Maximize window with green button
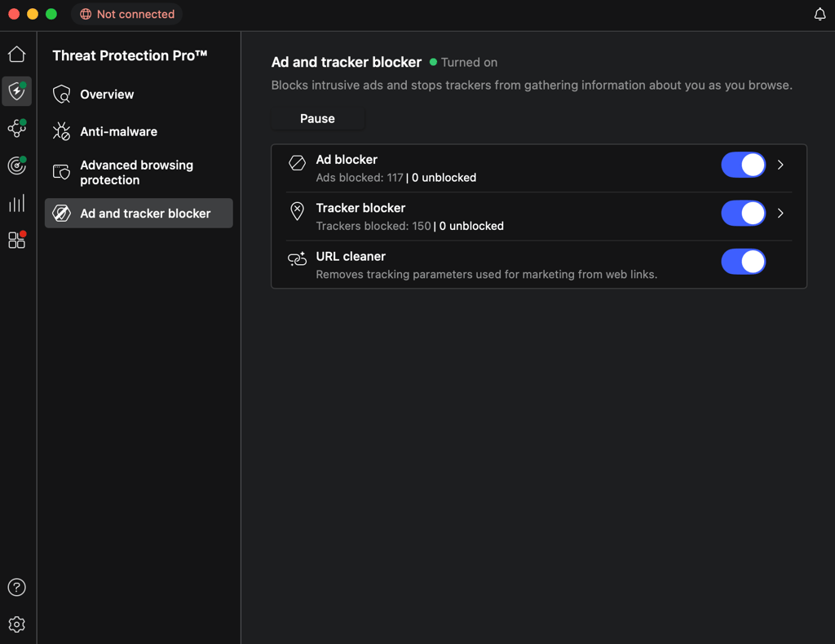Viewport: 835px width, 644px height. [x=51, y=15]
